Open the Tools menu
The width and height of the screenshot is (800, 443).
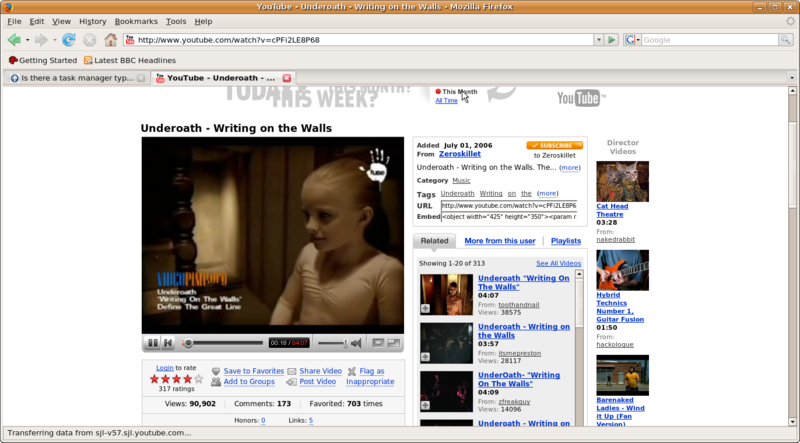(x=176, y=21)
